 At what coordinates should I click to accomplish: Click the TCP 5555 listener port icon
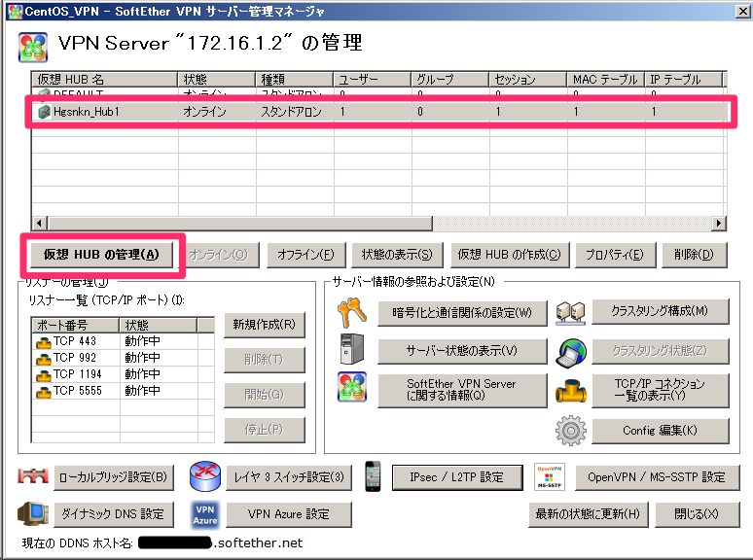coord(44,392)
